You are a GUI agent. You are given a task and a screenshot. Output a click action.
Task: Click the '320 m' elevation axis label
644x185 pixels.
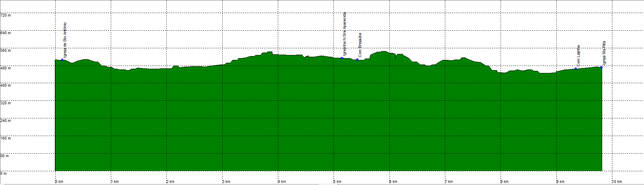[6, 103]
